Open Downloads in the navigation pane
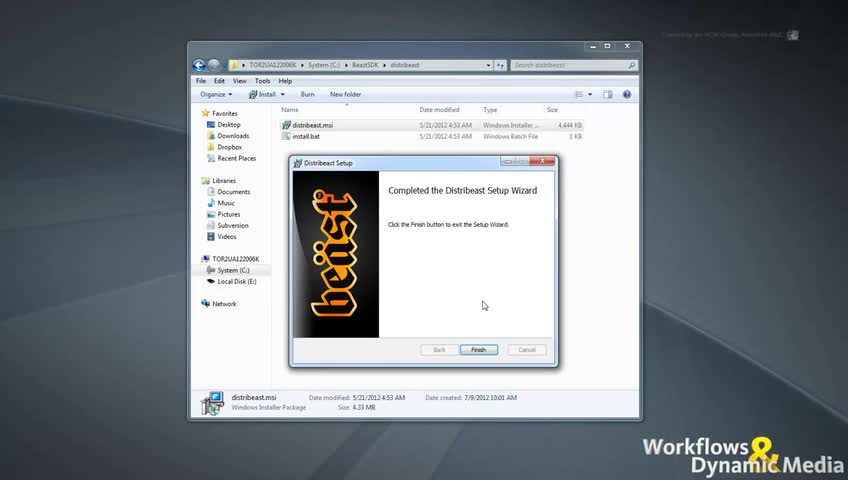Screen dimensions: 848x480 pos(233,136)
